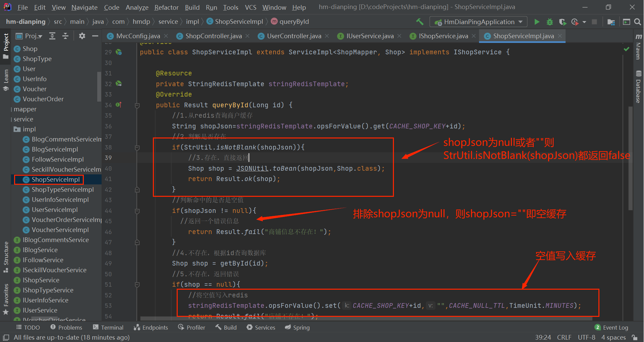Toggle the Terminal tool window
The height and width of the screenshot is (342, 644).
[108, 327]
